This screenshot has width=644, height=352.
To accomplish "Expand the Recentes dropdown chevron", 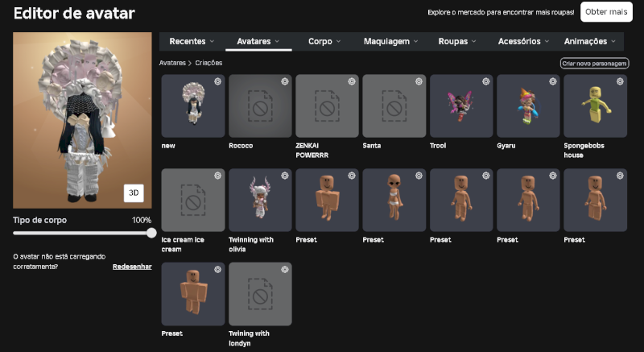I will pos(212,42).
